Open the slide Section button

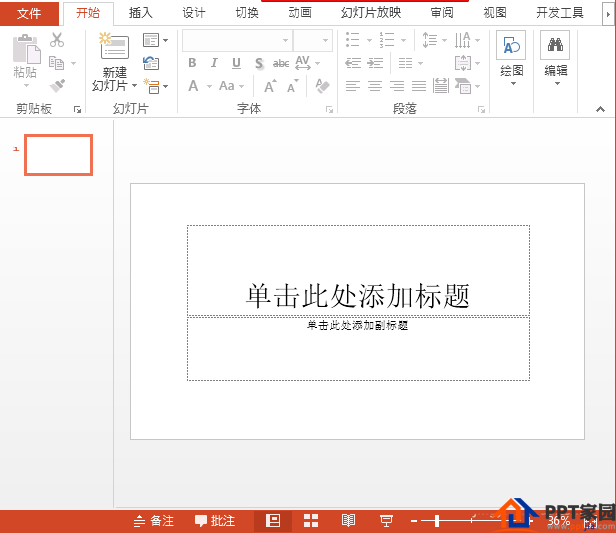pos(155,86)
